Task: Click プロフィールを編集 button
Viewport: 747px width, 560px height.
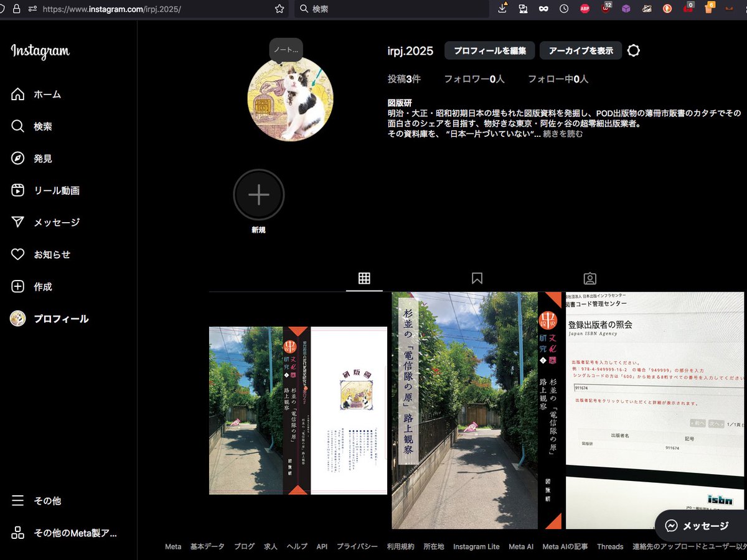Action: point(490,51)
